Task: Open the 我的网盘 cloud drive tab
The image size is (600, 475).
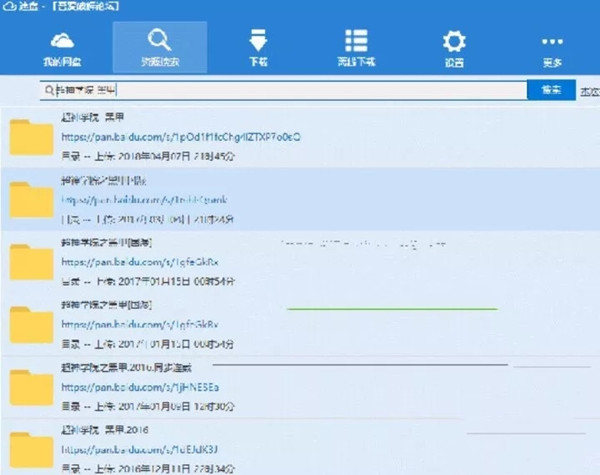Action: [62, 49]
